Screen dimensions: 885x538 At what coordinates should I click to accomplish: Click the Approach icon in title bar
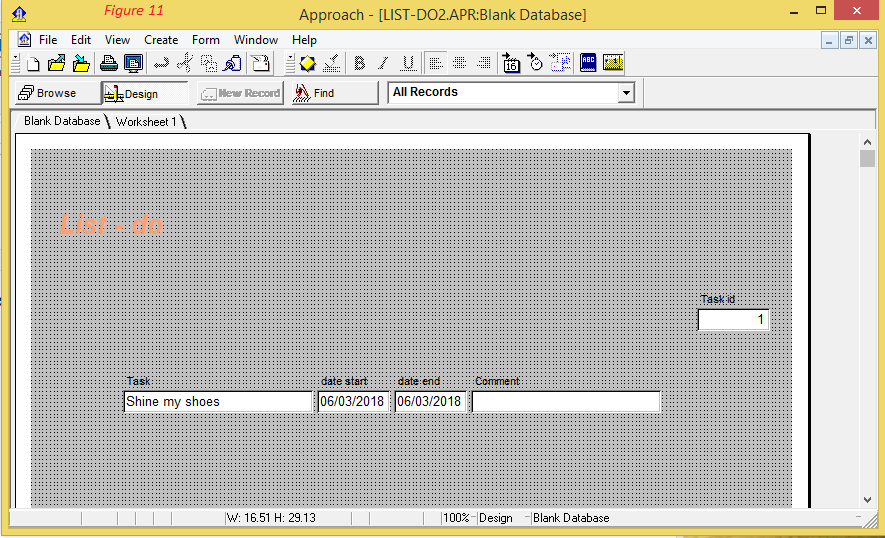pos(19,14)
